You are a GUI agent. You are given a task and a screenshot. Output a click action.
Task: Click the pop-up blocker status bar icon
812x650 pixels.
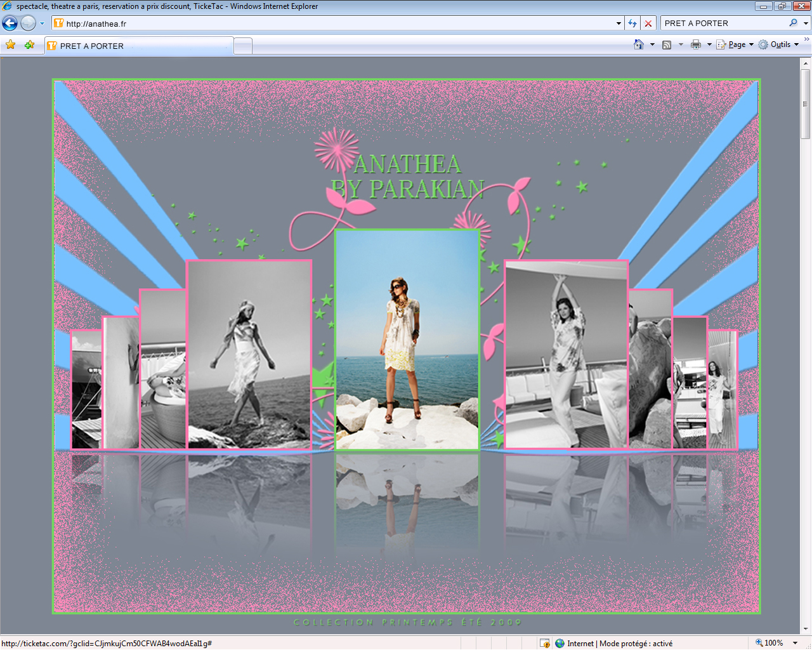tap(544, 643)
